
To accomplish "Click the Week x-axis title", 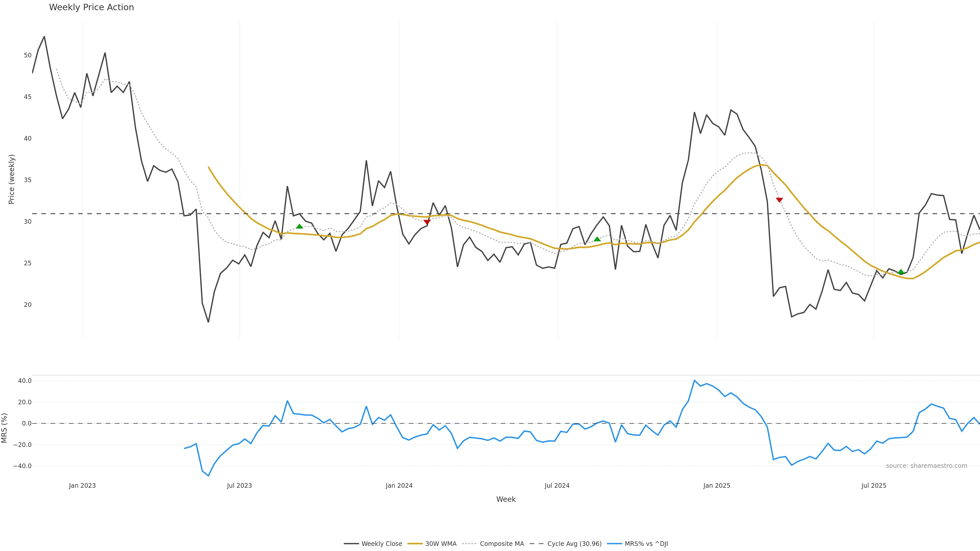I will pyautogui.click(x=506, y=499).
